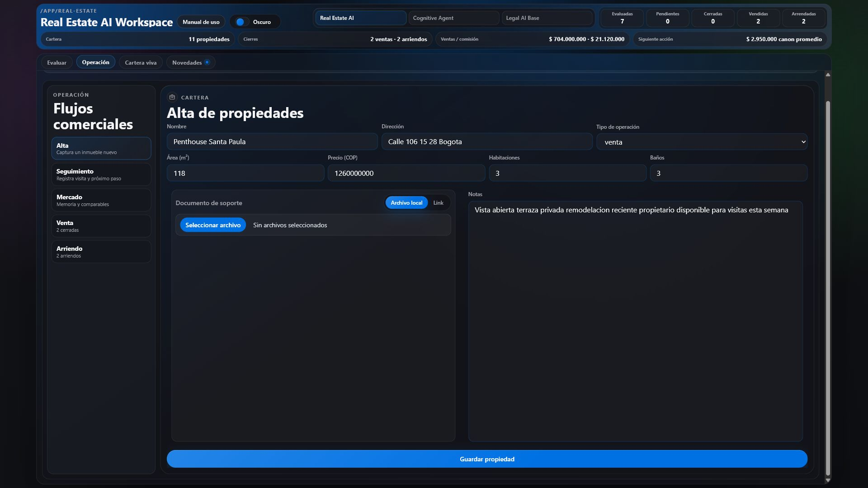This screenshot has width=868, height=488.
Task: Click the Cerradas 0 counter
Action: click(x=713, y=18)
